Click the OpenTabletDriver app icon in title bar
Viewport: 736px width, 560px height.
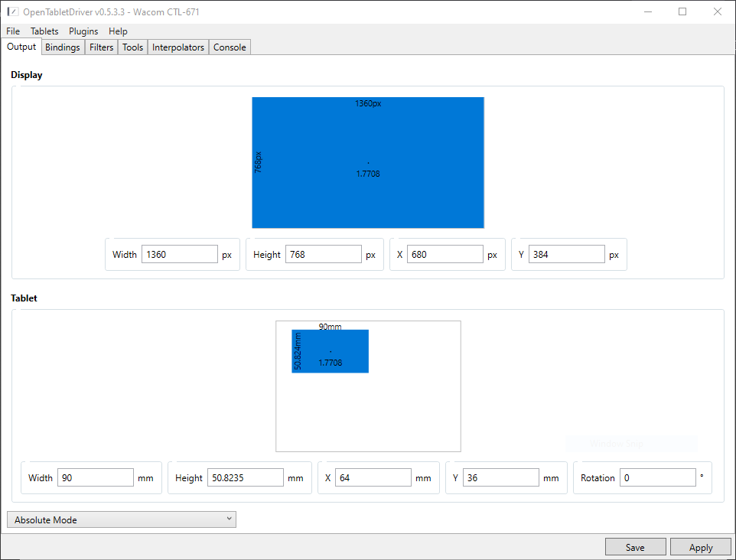coord(12,11)
